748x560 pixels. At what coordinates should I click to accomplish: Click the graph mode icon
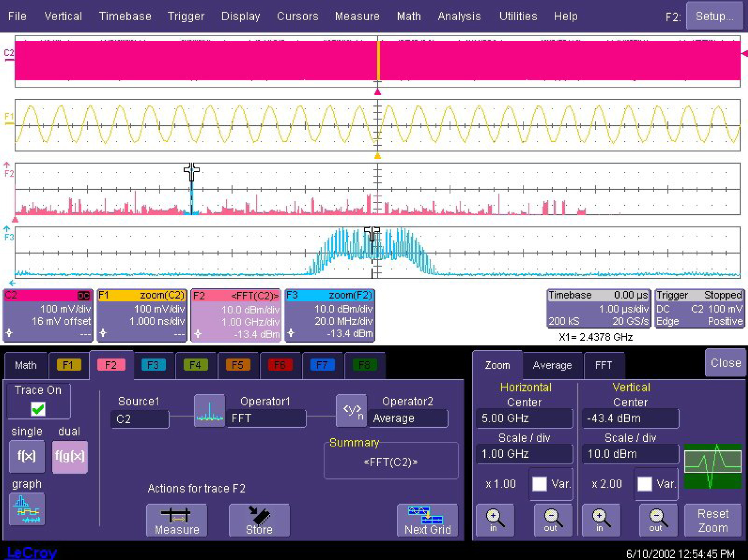pos(26,509)
